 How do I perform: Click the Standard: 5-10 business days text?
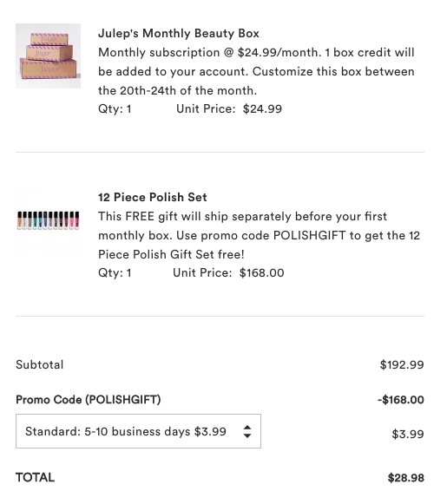click(126, 431)
